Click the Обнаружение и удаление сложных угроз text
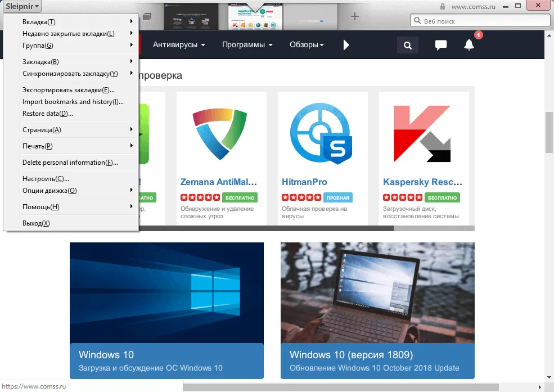 click(x=217, y=212)
